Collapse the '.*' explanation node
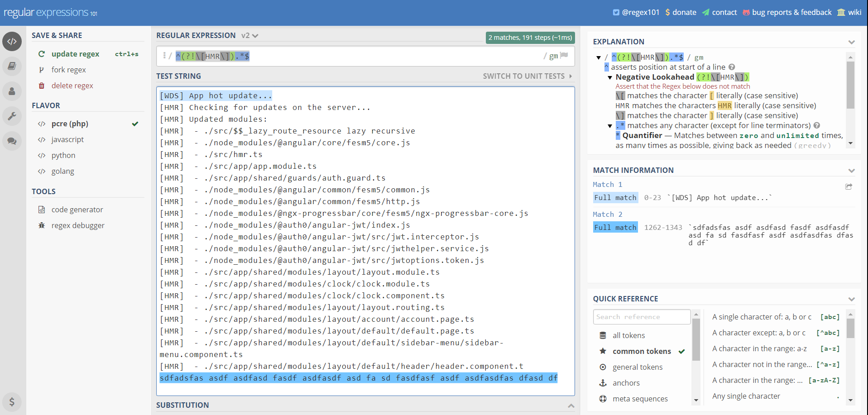This screenshot has height=415, width=868. click(x=610, y=126)
